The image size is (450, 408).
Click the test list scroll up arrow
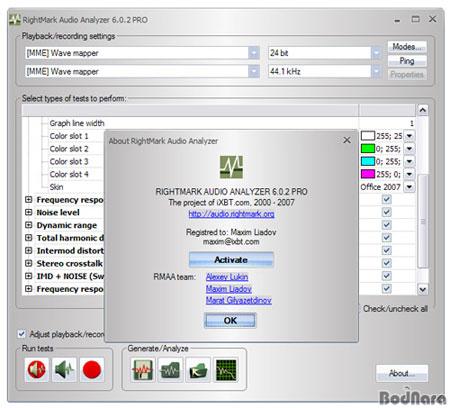point(423,110)
